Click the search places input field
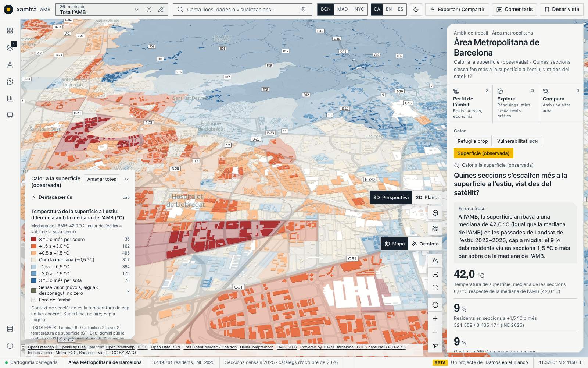Screen dimensions: 588x368 (242, 10)
